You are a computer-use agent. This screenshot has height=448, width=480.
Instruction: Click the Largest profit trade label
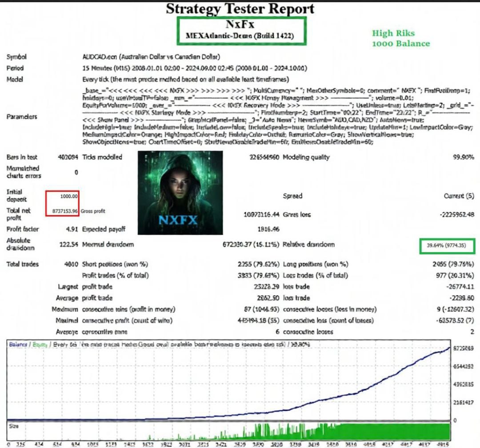[85, 286]
